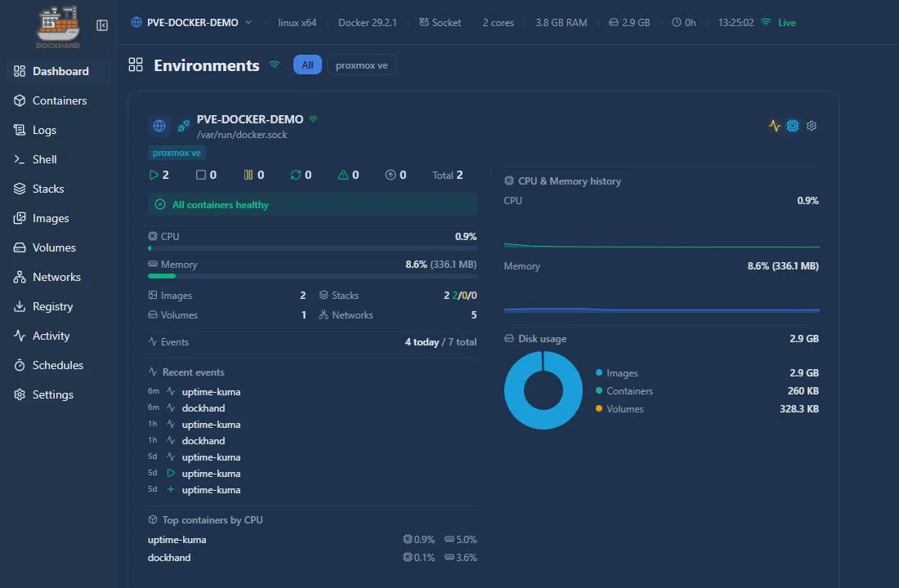Open Settings from the sidebar
This screenshot has height=588, width=899.
[59, 395]
